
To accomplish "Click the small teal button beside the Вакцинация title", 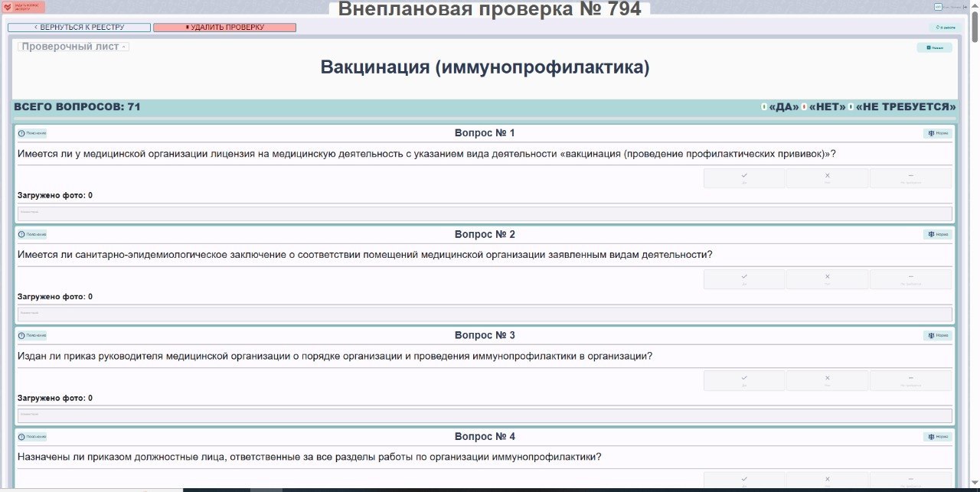I will pos(935,47).
